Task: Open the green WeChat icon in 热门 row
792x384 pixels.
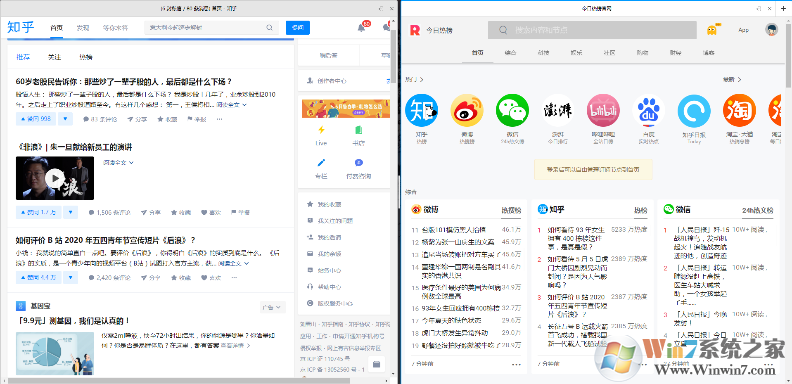Action: pos(512,110)
